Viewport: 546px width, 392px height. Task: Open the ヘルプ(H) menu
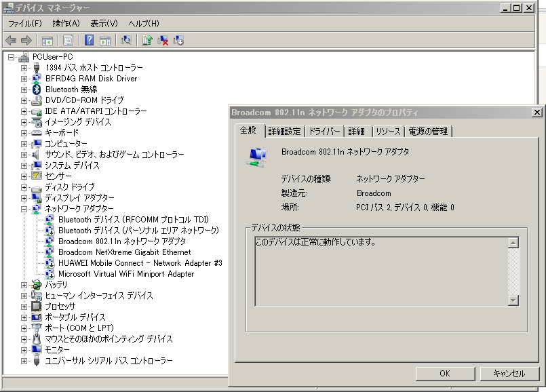pos(144,24)
